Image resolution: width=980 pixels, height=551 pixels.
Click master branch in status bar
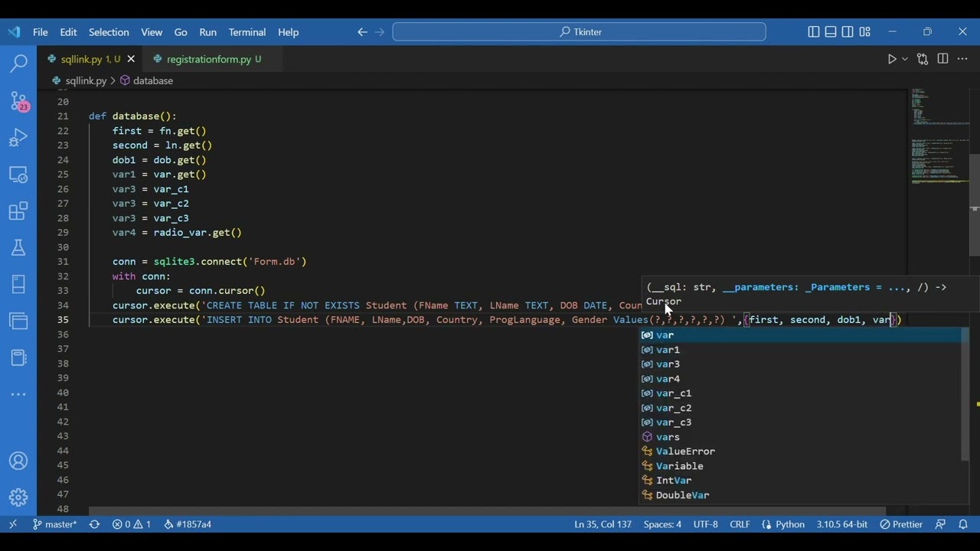(x=54, y=524)
